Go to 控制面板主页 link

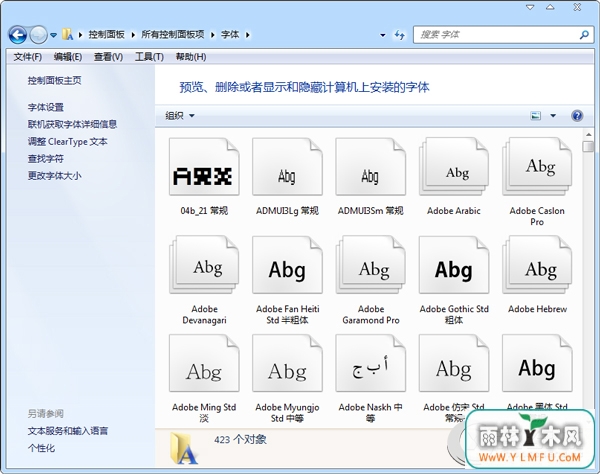point(54,80)
